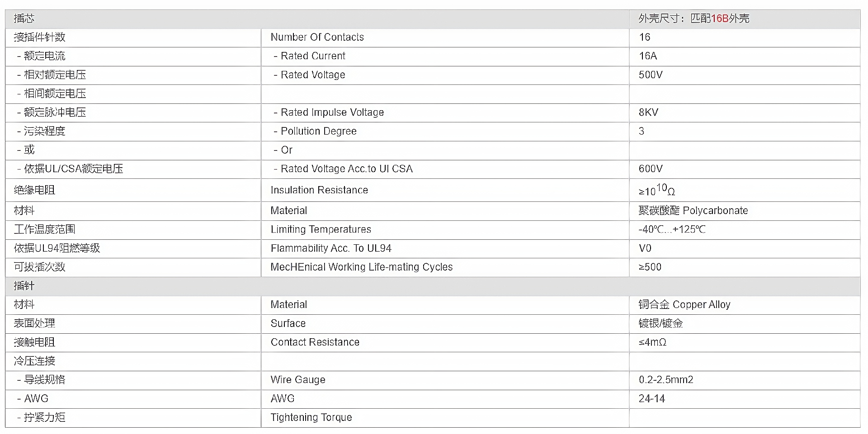Image resolution: width=868 pixels, height=434 pixels.
Task: Click the '可拔插次数' row label
Action: [x=39, y=267]
